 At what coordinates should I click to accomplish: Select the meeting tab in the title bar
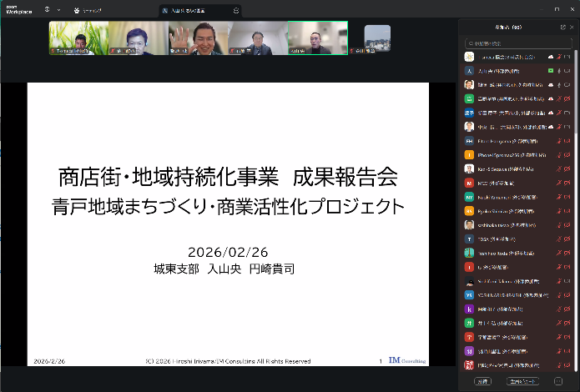click(x=196, y=11)
